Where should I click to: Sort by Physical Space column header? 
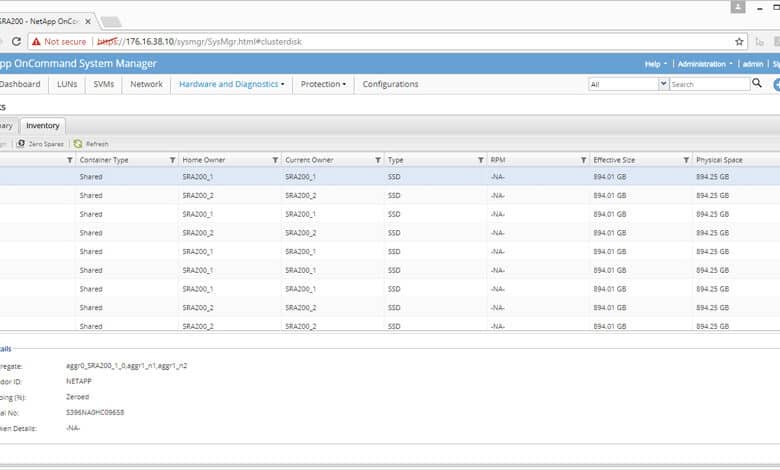[x=719, y=160]
